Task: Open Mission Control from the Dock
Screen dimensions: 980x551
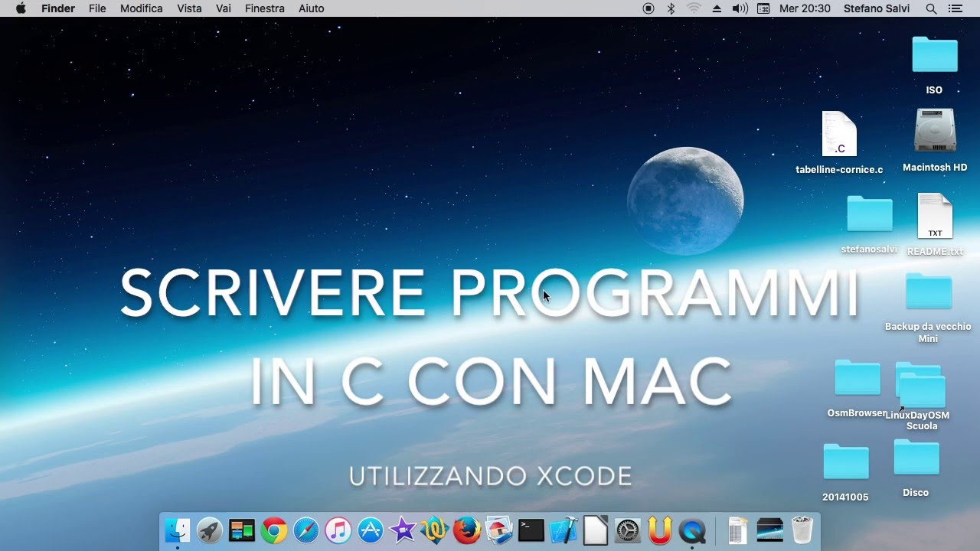Action: click(x=241, y=530)
